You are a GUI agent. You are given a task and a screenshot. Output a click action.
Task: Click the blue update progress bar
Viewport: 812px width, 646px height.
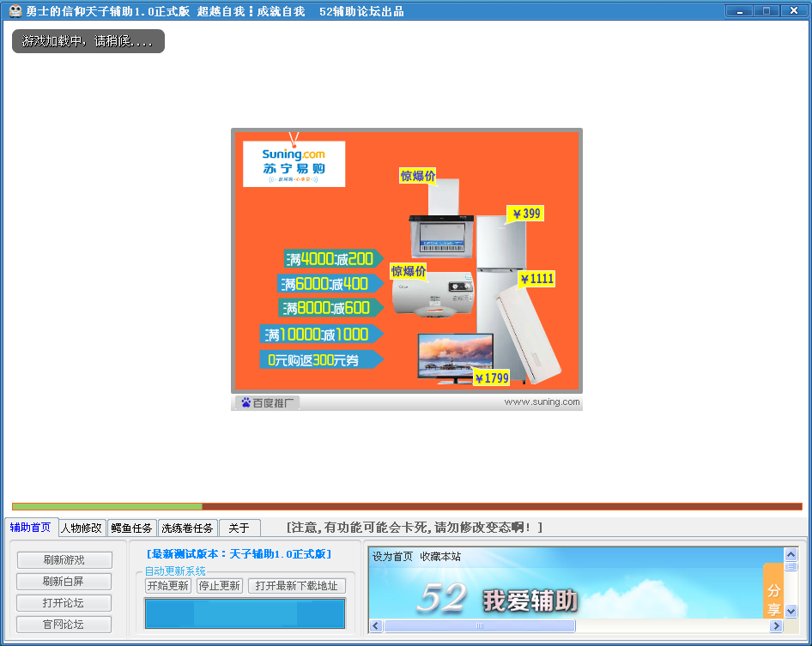tap(245, 614)
